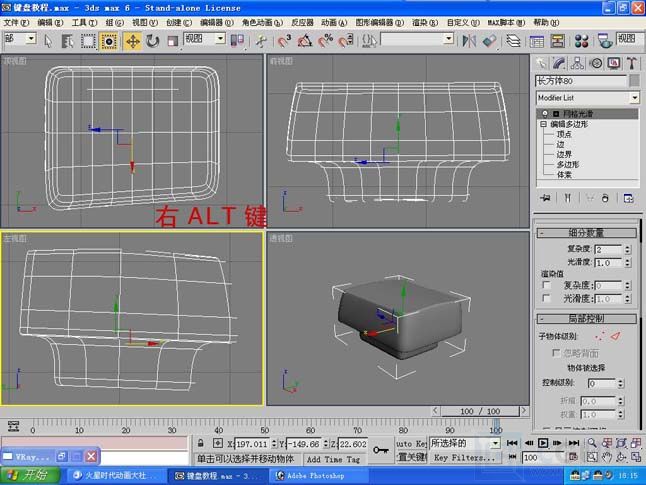This screenshot has width=646, height=485.
Task: Switch to the Display command panel
Action: coord(614,63)
